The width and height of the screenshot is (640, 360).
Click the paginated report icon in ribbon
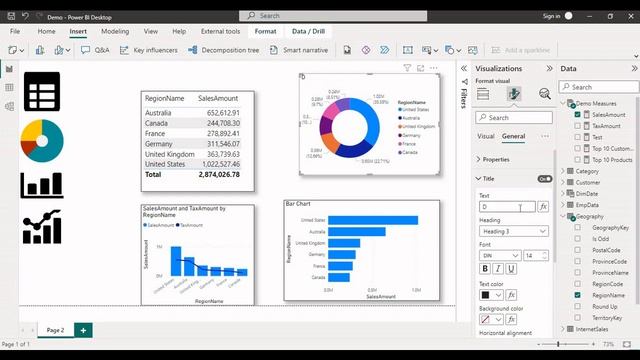pyautogui.click(x=347, y=50)
